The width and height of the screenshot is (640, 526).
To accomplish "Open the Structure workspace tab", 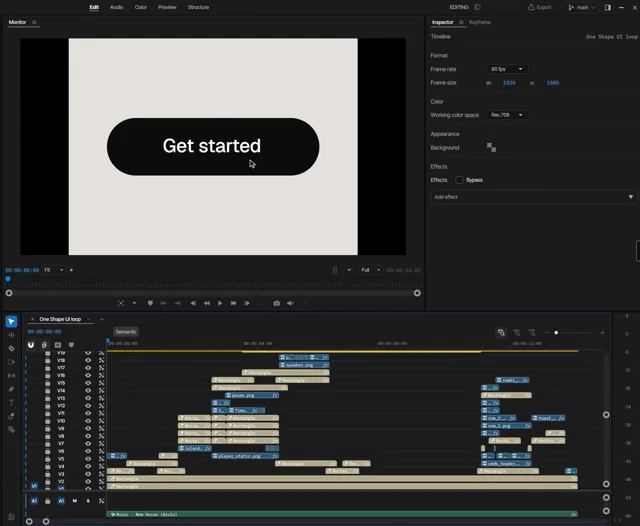I will click(x=198, y=7).
